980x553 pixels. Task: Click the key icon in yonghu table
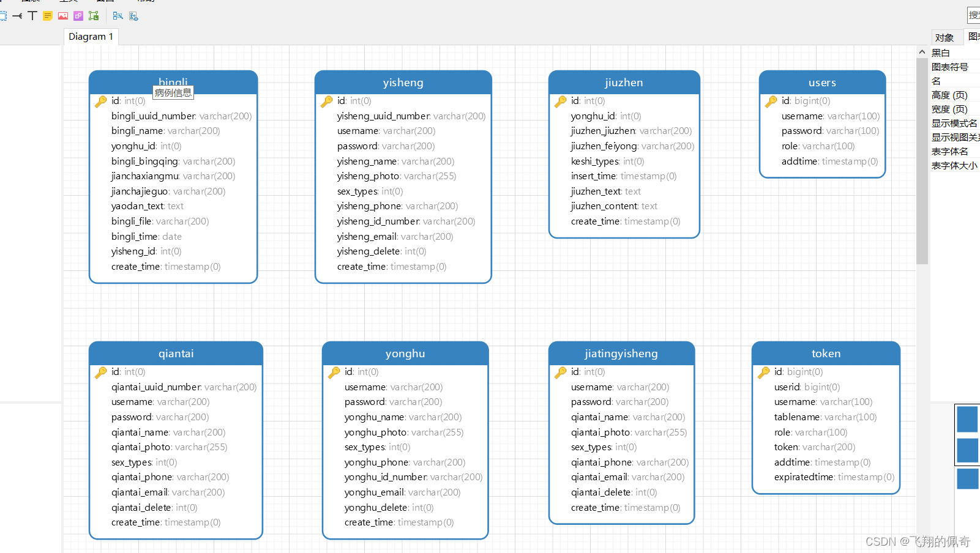[x=334, y=372]
